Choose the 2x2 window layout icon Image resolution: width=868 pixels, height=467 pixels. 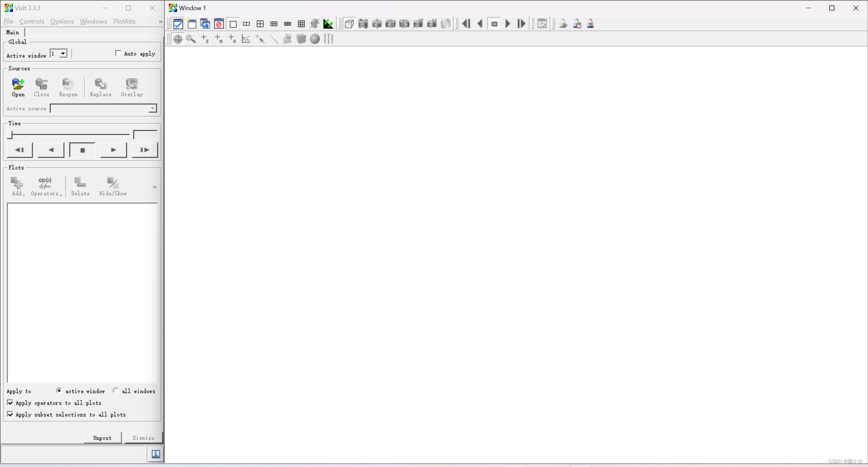click(260, 24)
